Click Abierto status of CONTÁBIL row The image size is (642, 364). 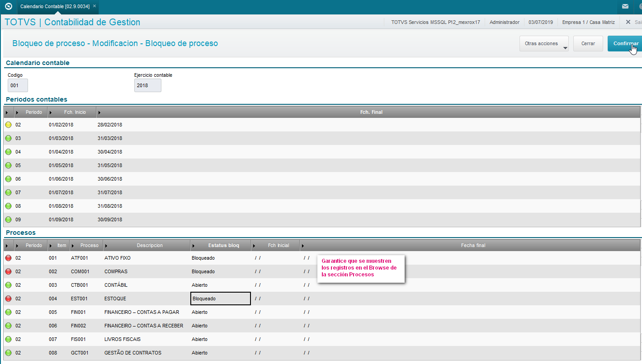click(x=200, y=285)
